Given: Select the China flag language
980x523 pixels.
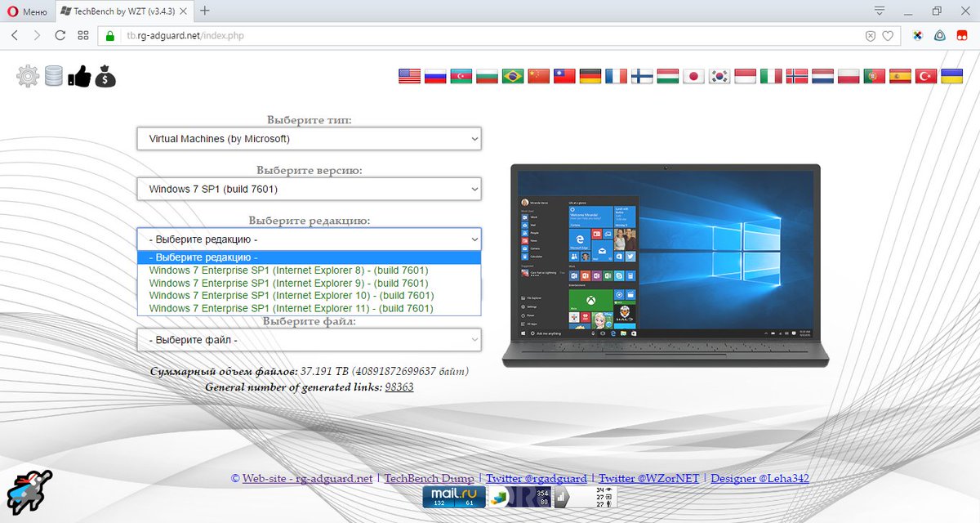Looking at the screenshot, I should (539, 76).
